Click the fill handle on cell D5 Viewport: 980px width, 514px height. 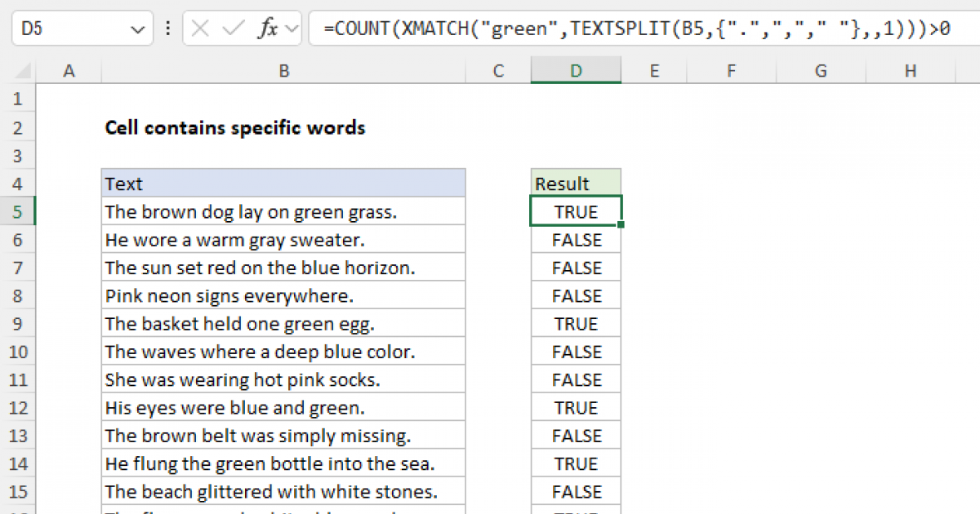pos(621,224)
